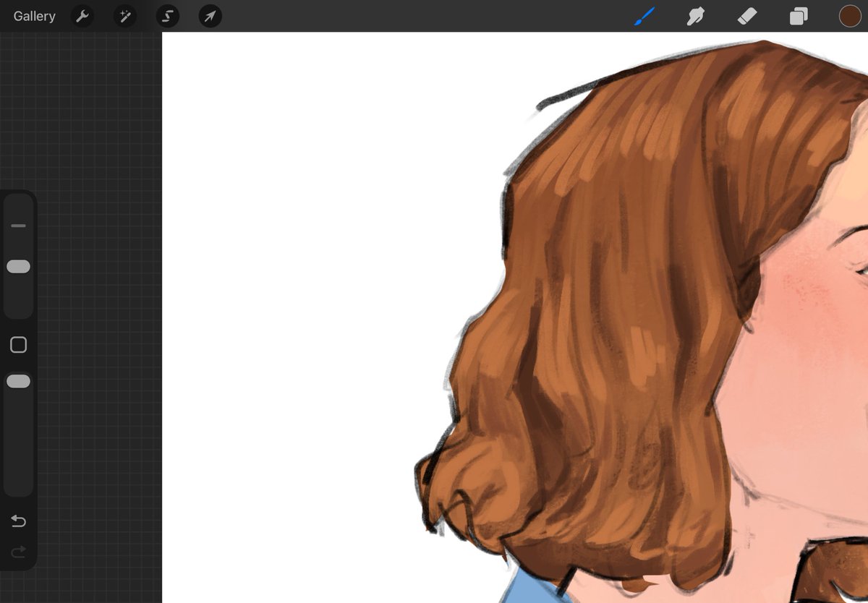Tap the undo arrow

pos(18,521)
